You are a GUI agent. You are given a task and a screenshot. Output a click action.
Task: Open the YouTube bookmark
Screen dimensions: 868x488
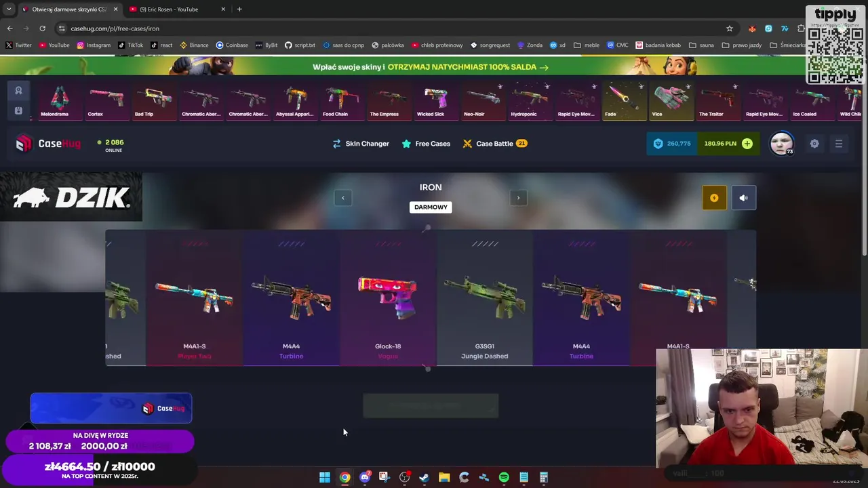click(54, 45)
